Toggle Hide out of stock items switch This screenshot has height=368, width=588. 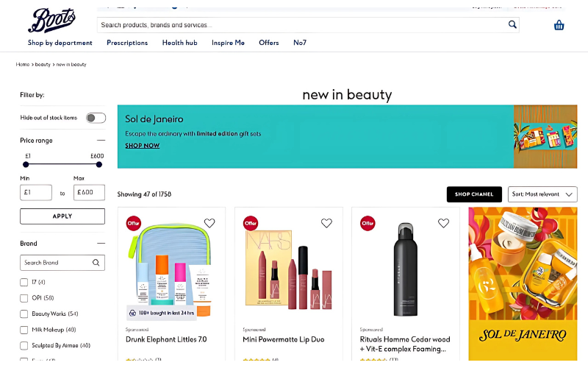coord(96,118)
